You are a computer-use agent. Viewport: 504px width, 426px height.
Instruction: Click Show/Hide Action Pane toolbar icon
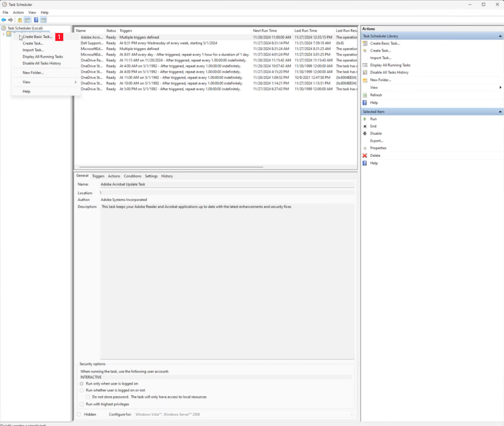tap(44, 20)
